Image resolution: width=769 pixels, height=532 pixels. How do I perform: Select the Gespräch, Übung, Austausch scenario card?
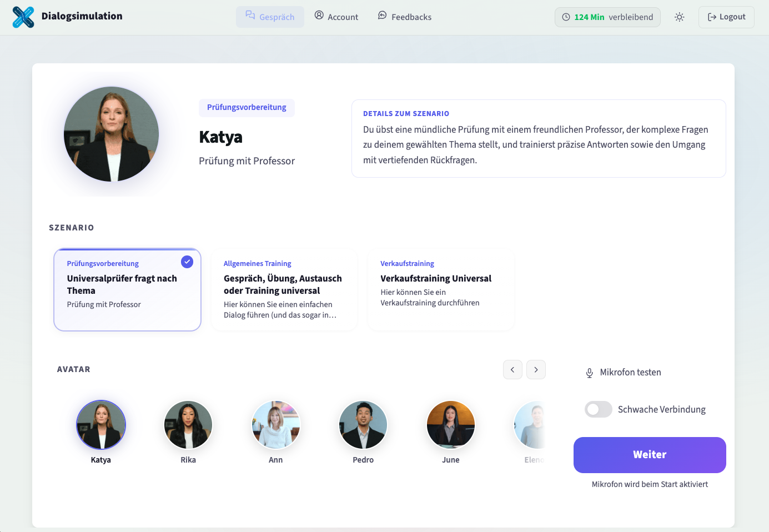(x=284, y=290)
